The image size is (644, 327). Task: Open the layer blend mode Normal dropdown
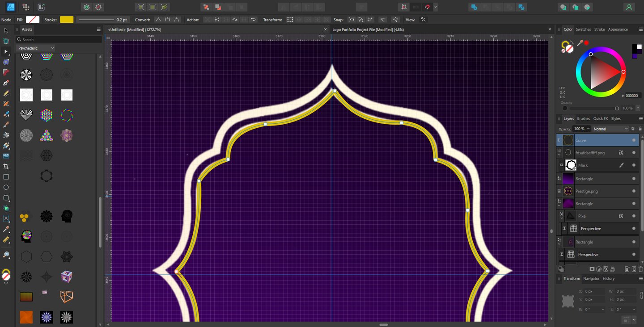pos(610,129)
